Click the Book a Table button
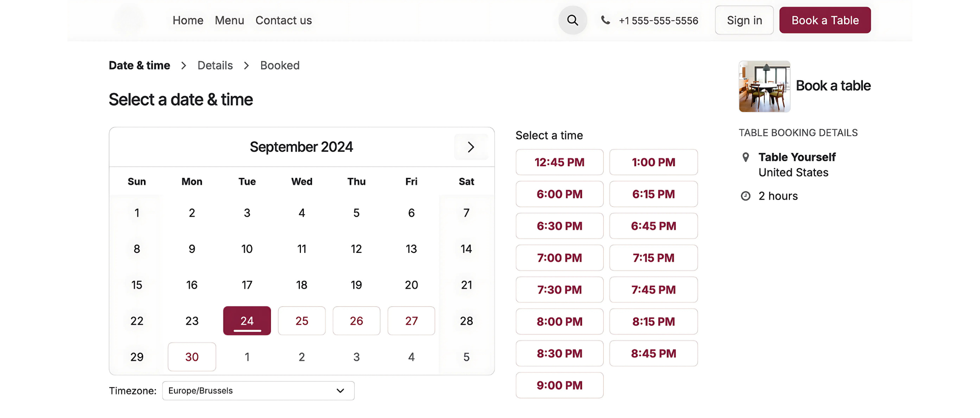The width and height of the screenshot is (980, 418). [825, 21]
